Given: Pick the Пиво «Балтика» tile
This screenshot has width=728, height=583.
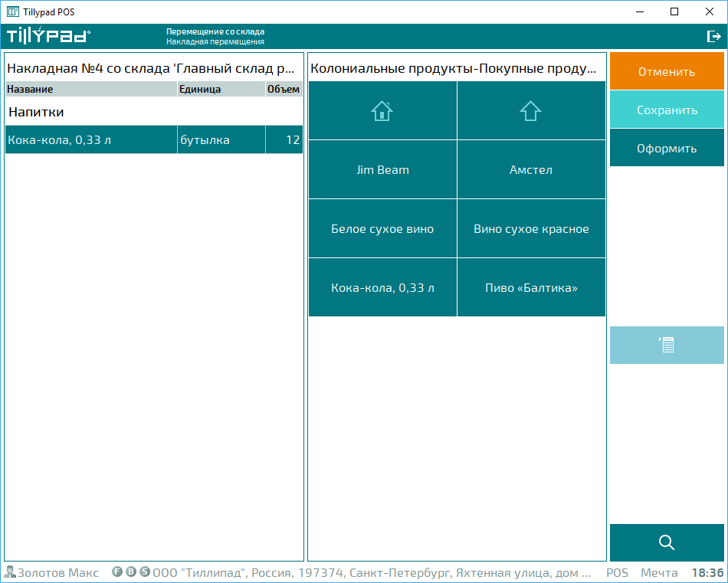Looking at the screenshot, I should pos(531,288).
